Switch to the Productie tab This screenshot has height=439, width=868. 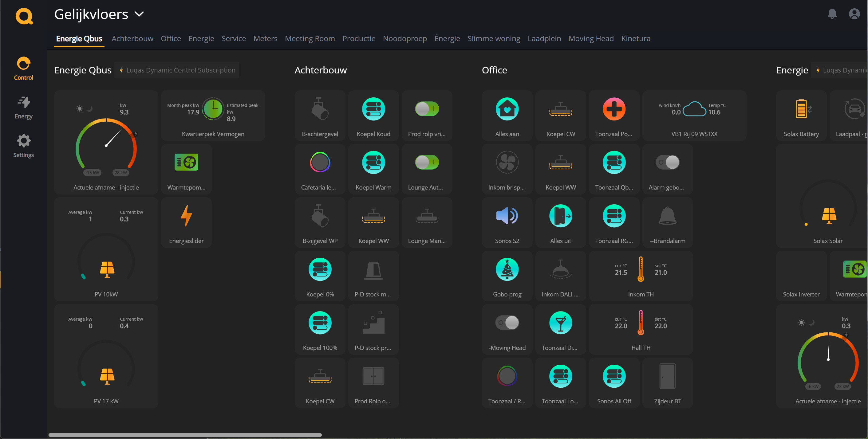point(359,38)
